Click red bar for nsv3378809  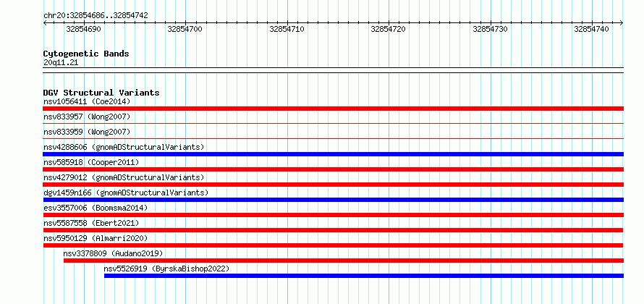[x=344, y=261]
